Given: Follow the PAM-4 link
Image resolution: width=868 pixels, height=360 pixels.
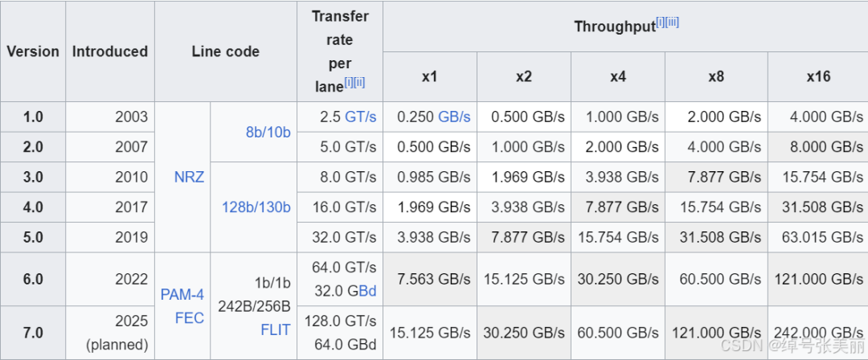Looking at the screenshot, I should (182, 295).
